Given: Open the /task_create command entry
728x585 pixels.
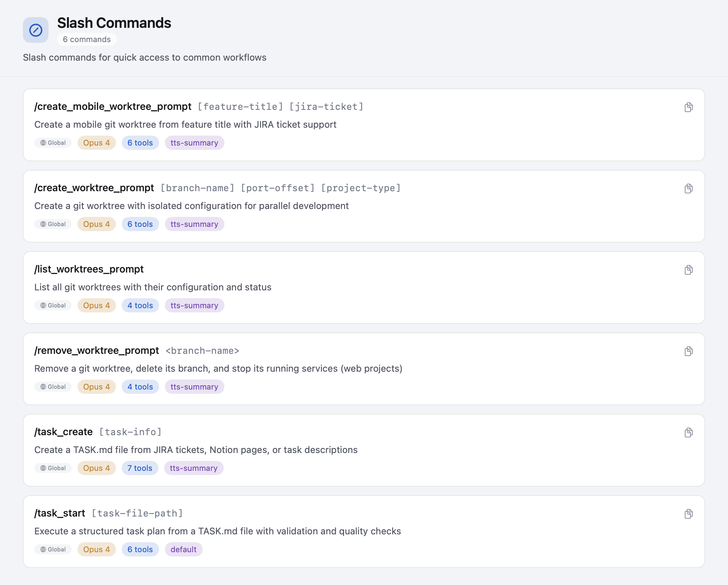Looking at the screenshot, I should (364, 450).
